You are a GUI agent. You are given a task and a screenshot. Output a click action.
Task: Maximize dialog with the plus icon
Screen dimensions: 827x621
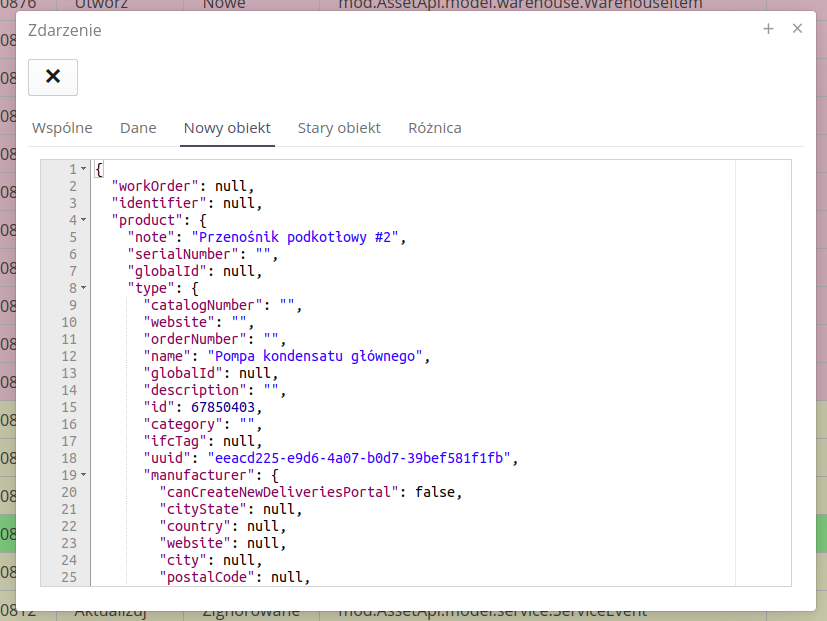coord(769,29)
